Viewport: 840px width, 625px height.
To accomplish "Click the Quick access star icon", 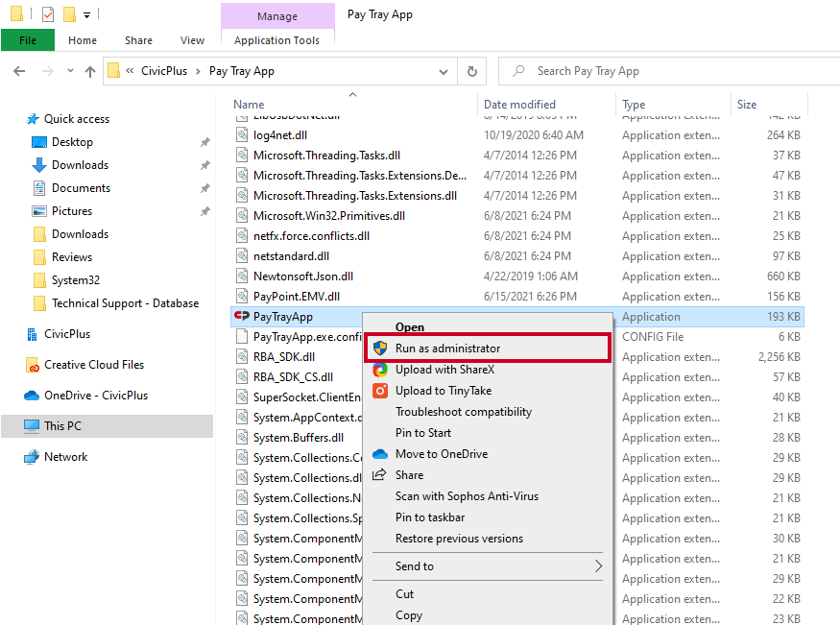I will [x=33, y=119].
